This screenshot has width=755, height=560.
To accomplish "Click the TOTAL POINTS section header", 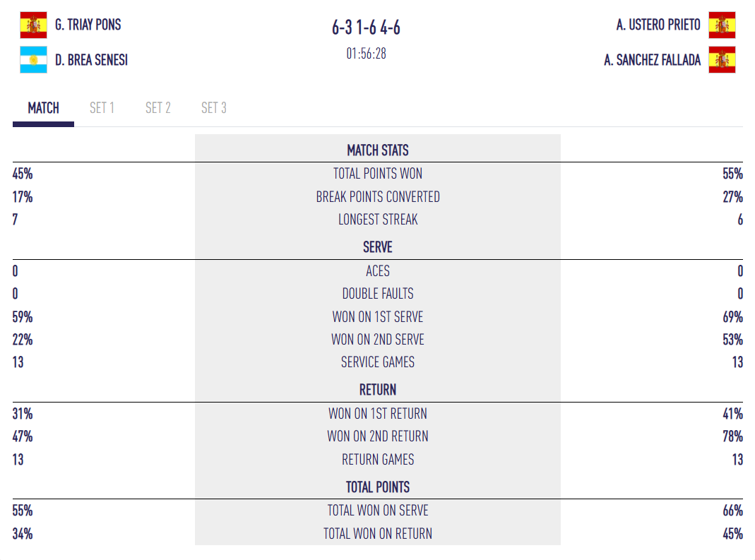I will coord(378,487).
